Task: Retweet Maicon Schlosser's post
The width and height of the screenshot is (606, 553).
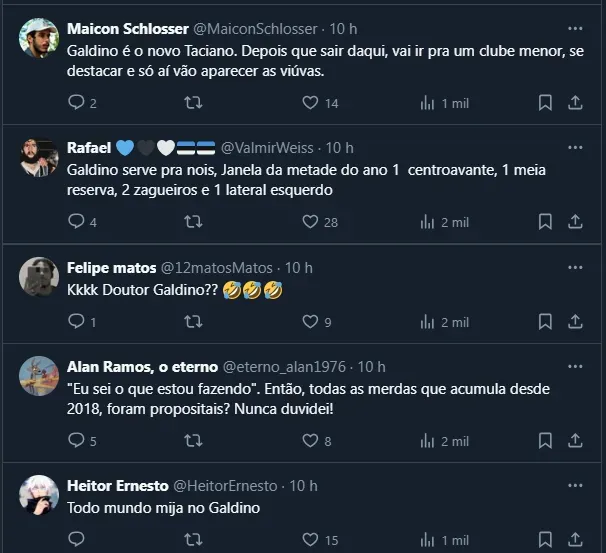Action: point(195,102)
